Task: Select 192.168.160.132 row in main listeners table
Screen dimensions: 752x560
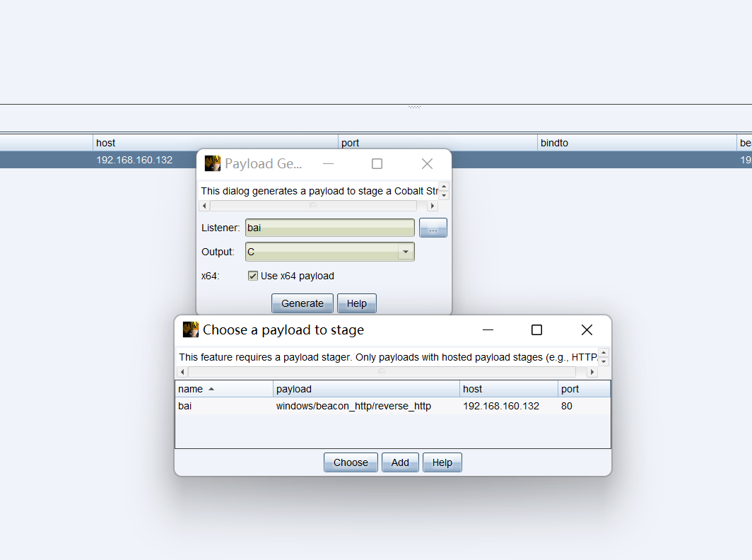Action: [134, 160]
